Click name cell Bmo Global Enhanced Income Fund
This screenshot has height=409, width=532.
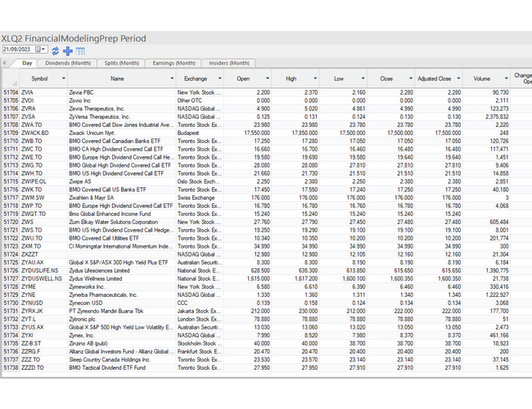tap(121, 214)
